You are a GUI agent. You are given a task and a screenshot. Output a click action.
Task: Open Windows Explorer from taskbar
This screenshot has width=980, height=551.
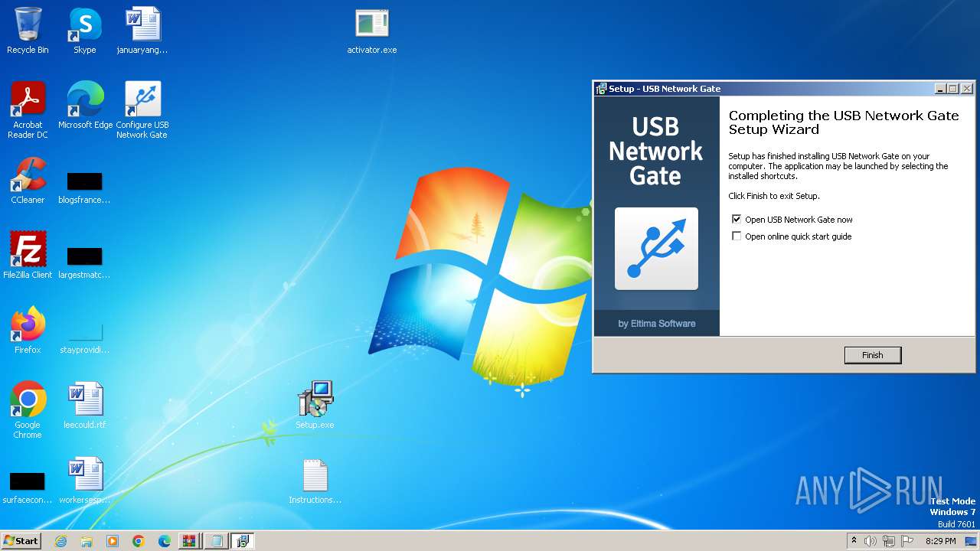coord(87,541)
